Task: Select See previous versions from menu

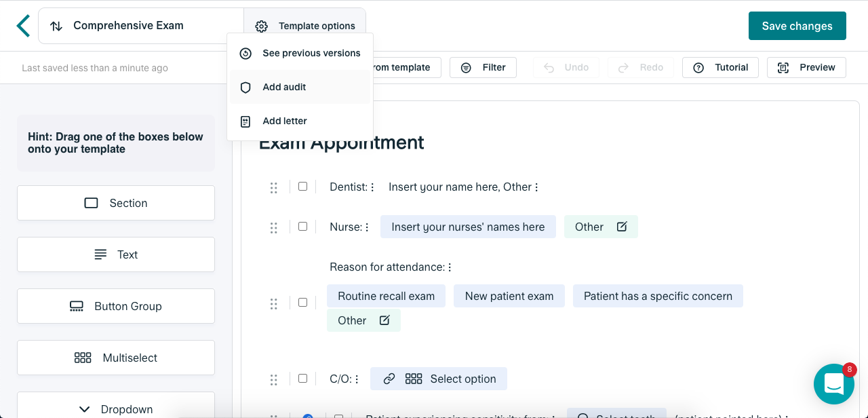Action: (x=311, y=53)
